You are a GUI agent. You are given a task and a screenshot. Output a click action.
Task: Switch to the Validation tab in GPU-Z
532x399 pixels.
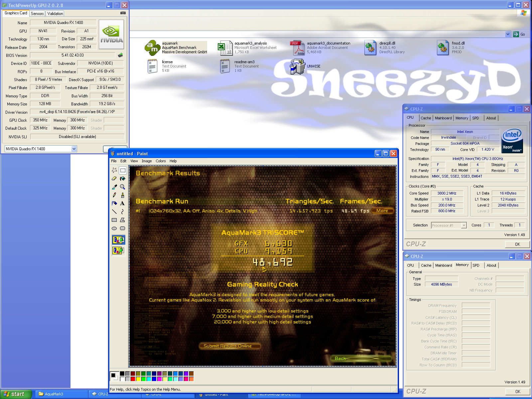55,14
